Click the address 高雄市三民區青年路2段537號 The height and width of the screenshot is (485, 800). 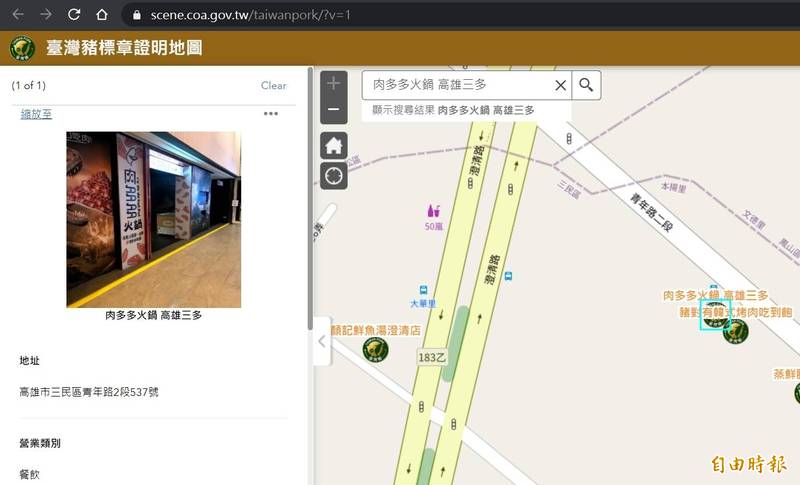[x=89, y=392]
